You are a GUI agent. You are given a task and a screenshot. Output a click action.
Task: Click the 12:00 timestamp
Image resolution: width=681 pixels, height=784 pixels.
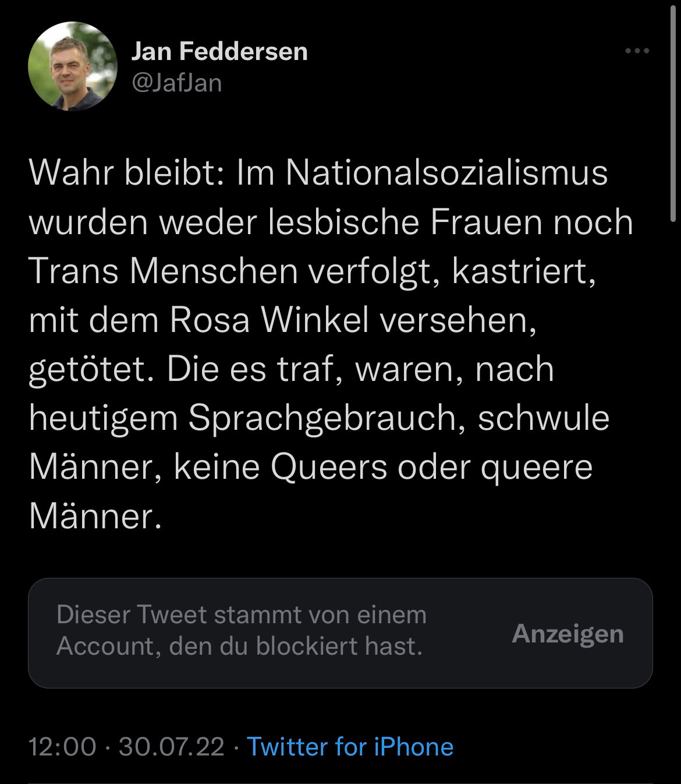pos(62,747)
